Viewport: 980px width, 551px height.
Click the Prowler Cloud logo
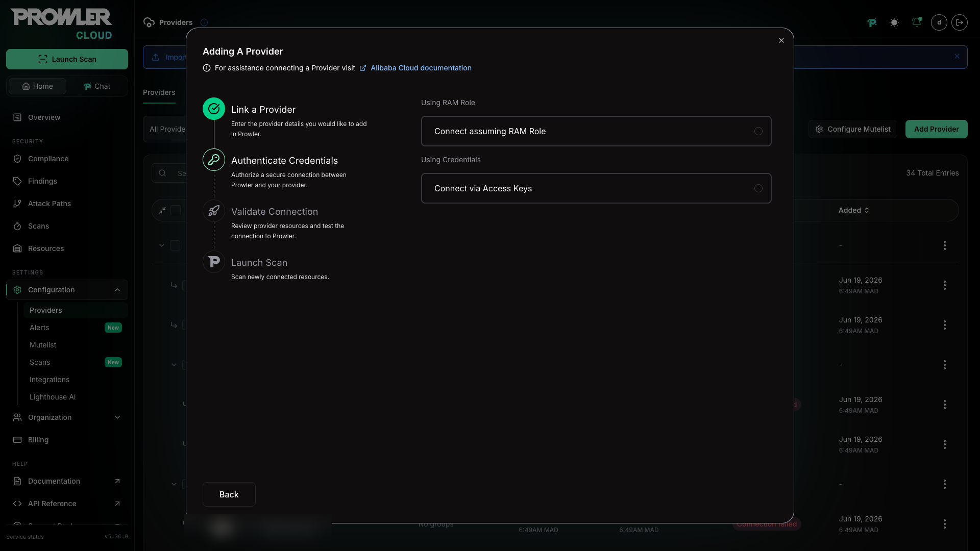coord(61,23)
